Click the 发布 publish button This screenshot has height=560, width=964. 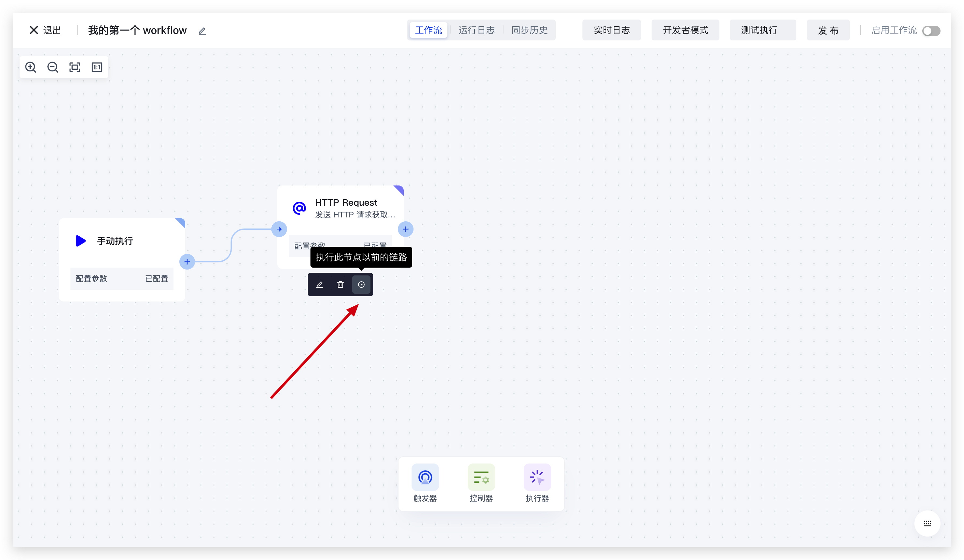[828, 30]
